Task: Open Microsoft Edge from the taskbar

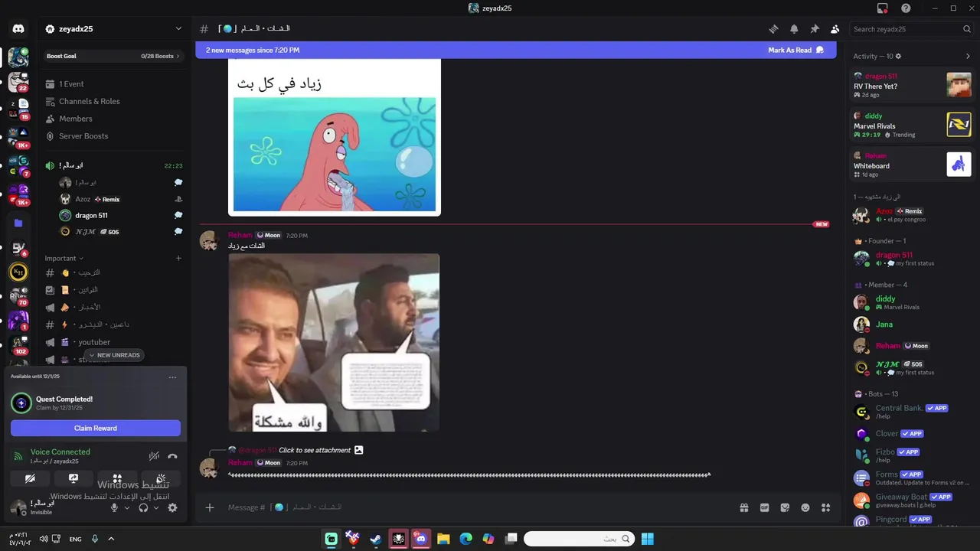Action: point(465,539)
